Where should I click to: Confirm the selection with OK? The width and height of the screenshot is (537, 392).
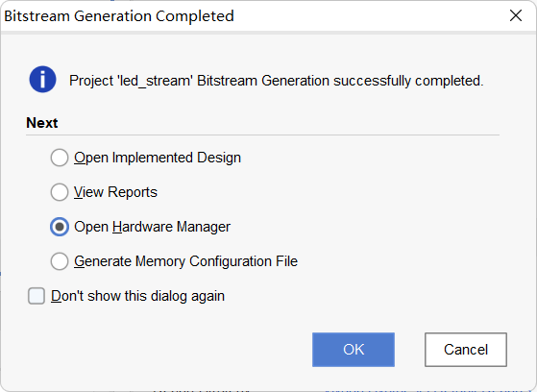[x=354, y=350]
